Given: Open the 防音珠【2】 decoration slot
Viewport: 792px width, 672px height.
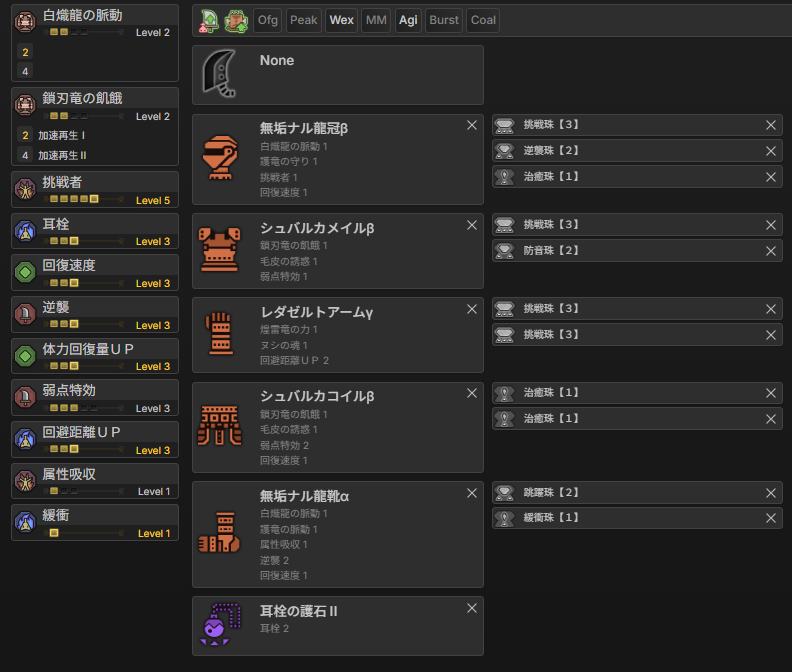Looking at the screenshot, I should click(630, 251).
